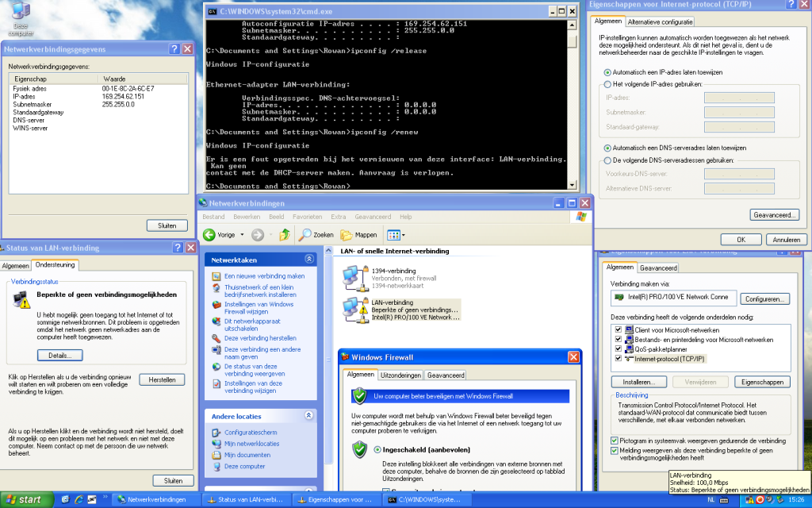The image size is (812, 508).
Task: Switch to Alternatieve configuratie tab
Action: (660, 21)
